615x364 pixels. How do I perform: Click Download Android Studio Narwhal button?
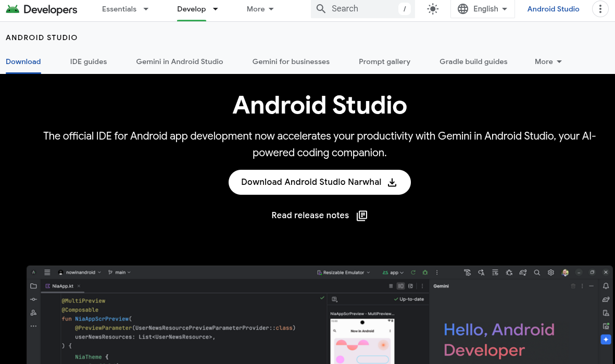point(319,182)
